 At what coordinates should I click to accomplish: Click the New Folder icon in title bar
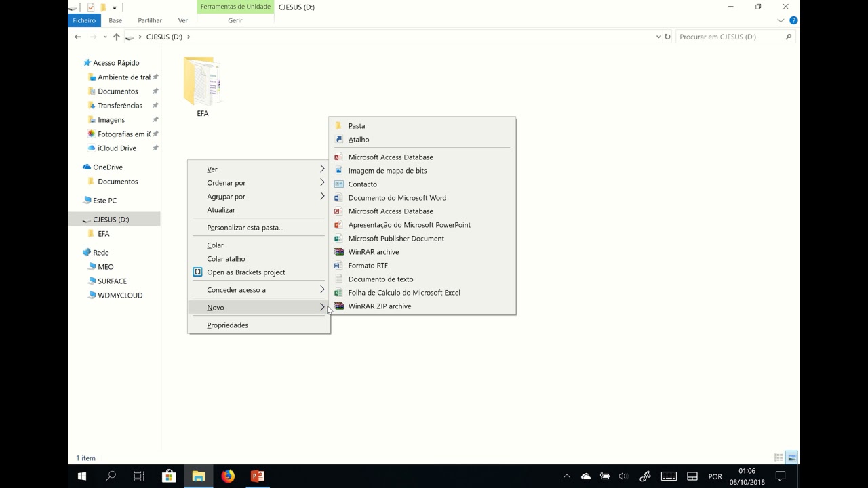[x=103, y=7]
